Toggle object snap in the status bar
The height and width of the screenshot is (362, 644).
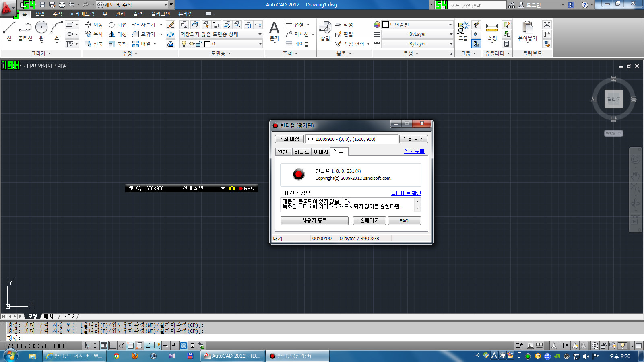pyautogui.click(x=130, y=346)
